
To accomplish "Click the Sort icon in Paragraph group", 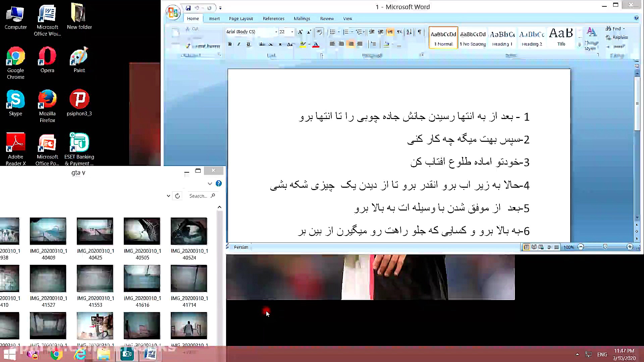I will point(409,32).
